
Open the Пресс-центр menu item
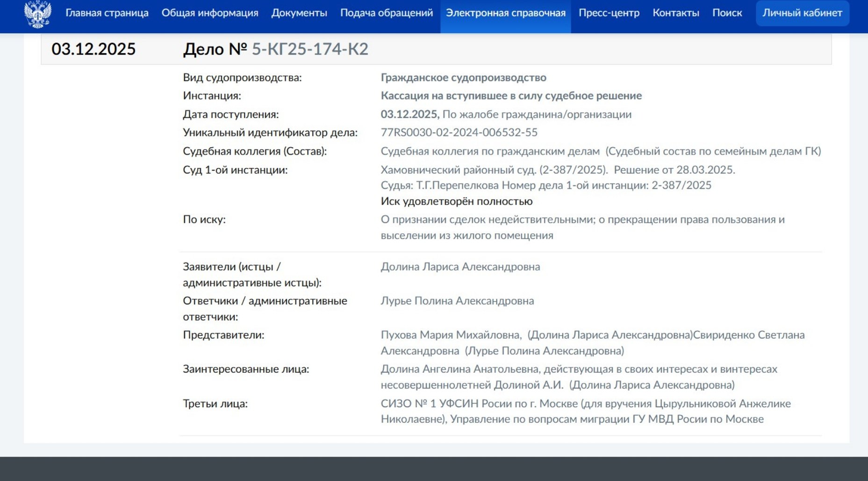click(x=609, y=13)
